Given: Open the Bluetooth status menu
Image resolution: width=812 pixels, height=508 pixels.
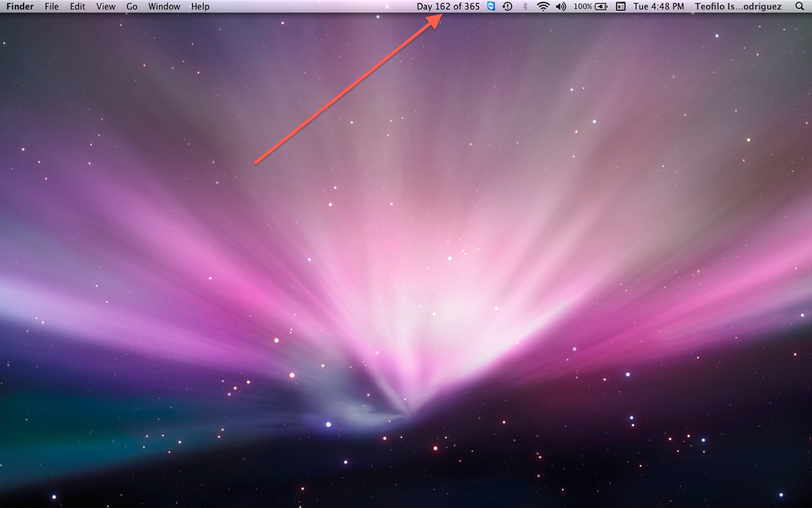Looking at the screenshot, I should 525,6.
